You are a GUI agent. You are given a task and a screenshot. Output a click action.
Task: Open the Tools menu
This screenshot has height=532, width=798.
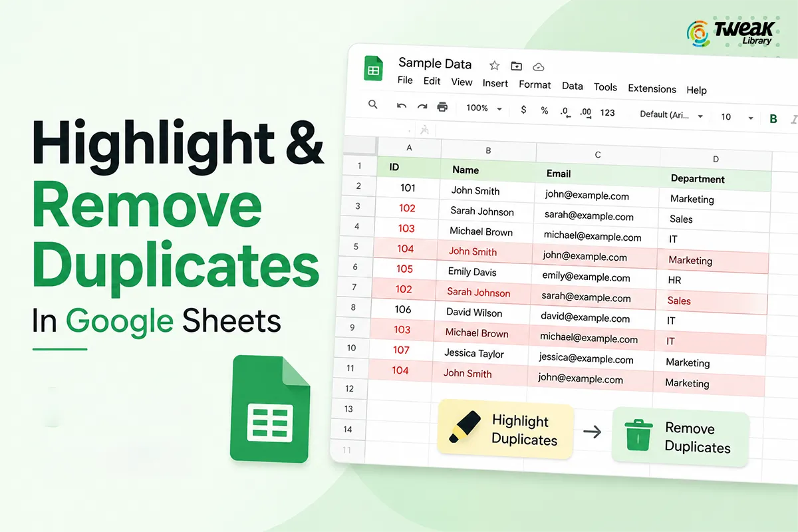click(605, 87)
